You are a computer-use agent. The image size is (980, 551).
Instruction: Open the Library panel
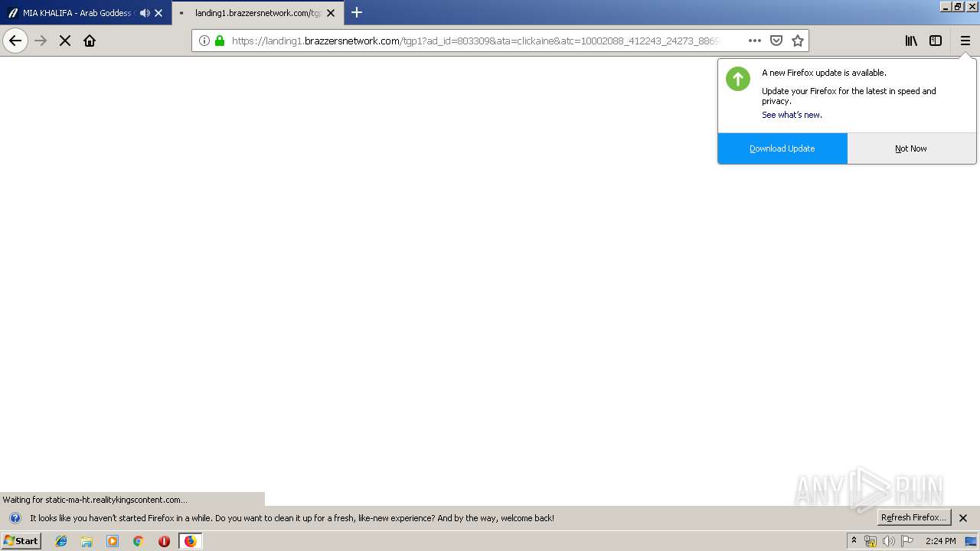[x=911, y=41]
